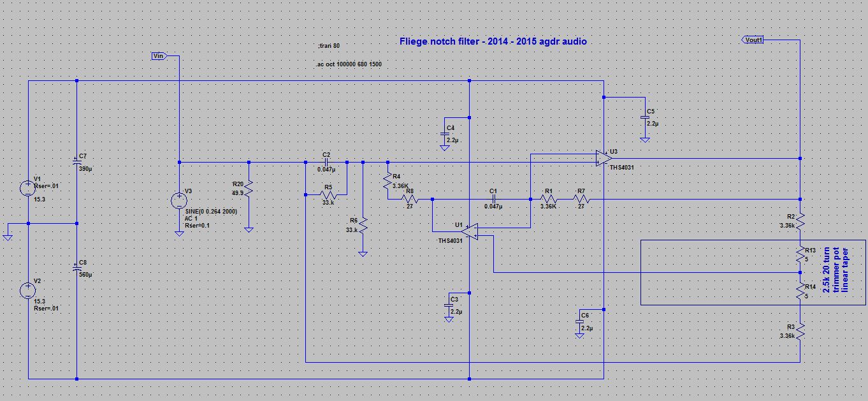This screenshot has width=868, height=401.
Task: Click the Vout1 net label flag
Action: 754,40
